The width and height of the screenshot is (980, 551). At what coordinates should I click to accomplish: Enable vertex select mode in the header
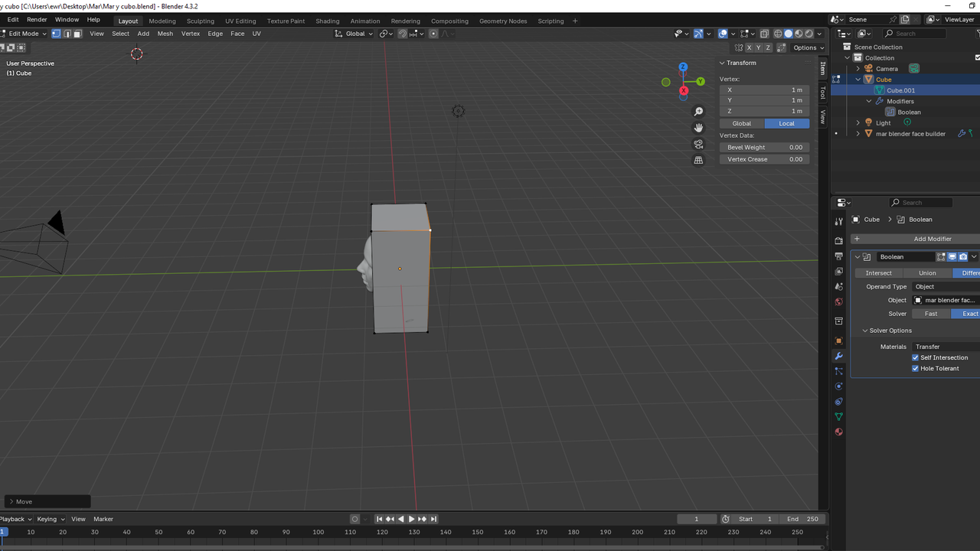(57, 34)
